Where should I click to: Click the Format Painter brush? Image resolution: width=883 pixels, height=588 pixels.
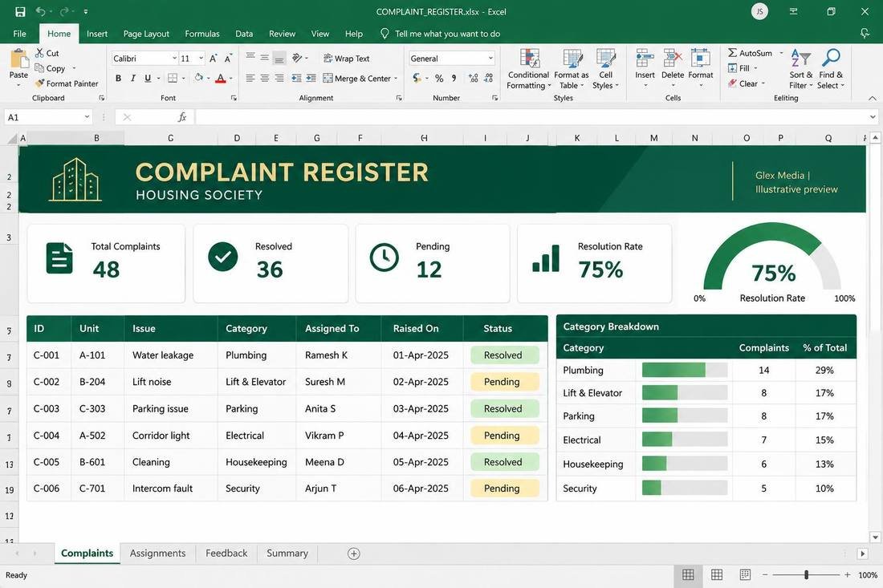pyautogui.click(x=39, y=83)
